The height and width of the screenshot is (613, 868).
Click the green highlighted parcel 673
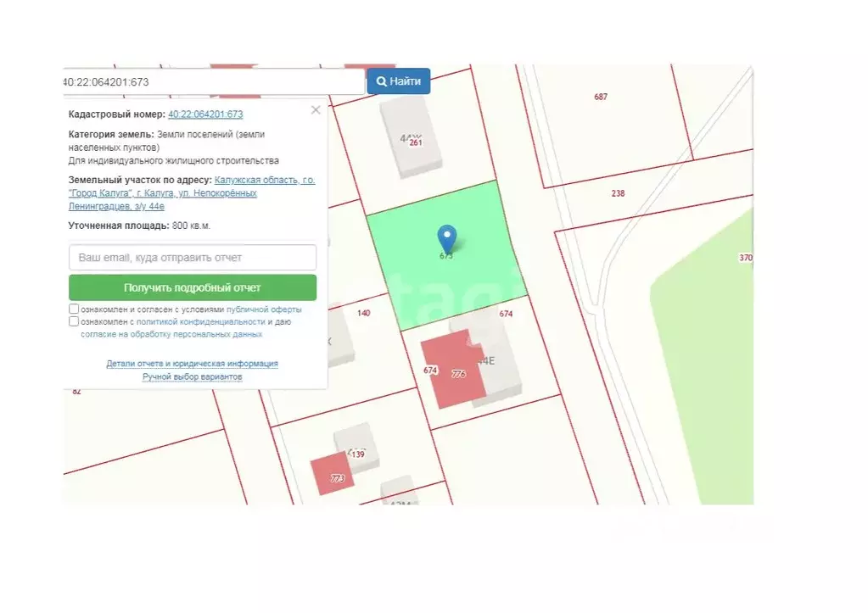click(445, 254)
